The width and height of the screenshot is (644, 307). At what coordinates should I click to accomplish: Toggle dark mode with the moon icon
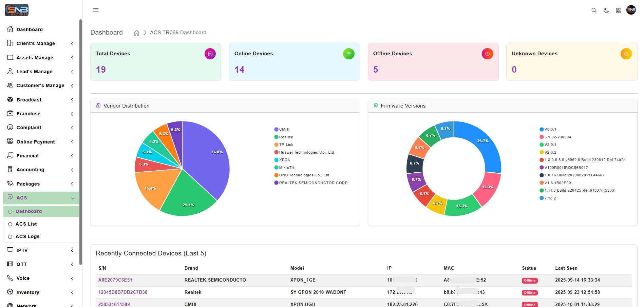point(606,11)
